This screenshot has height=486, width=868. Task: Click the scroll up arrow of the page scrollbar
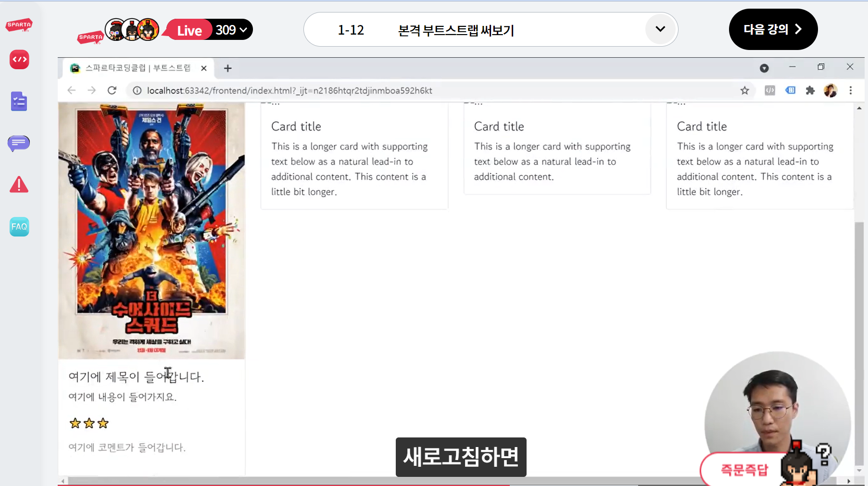point(859,108)
